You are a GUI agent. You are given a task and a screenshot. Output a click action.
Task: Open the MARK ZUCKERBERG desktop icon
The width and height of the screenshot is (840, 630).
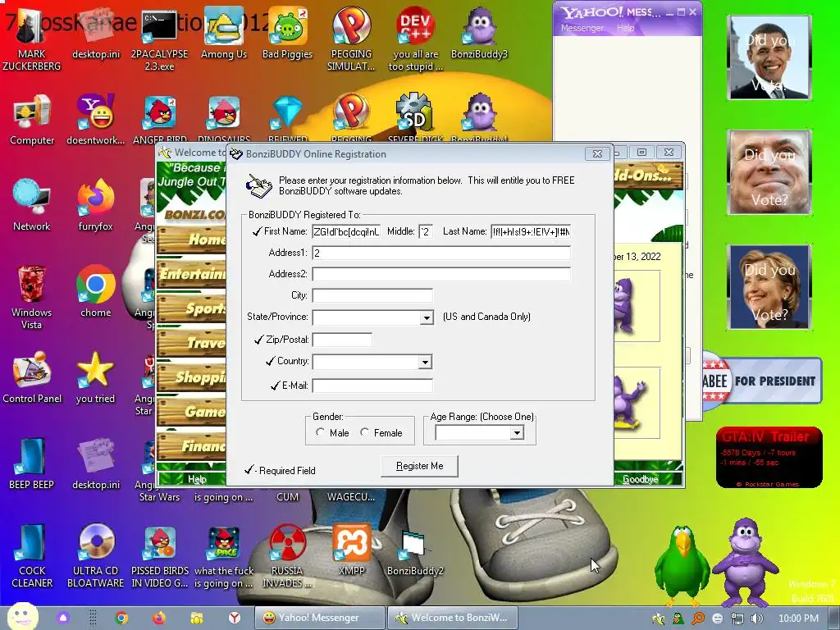pos(31,40)
